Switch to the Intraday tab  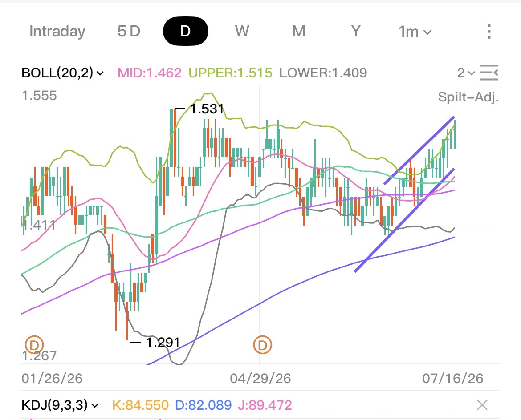point(57,32)
